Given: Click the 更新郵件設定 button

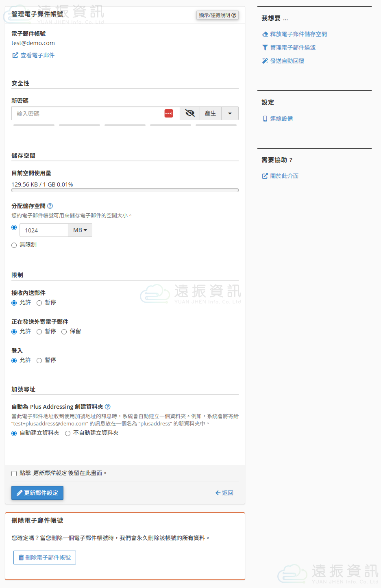Looking at the screenshot, I should pos(37,493).
